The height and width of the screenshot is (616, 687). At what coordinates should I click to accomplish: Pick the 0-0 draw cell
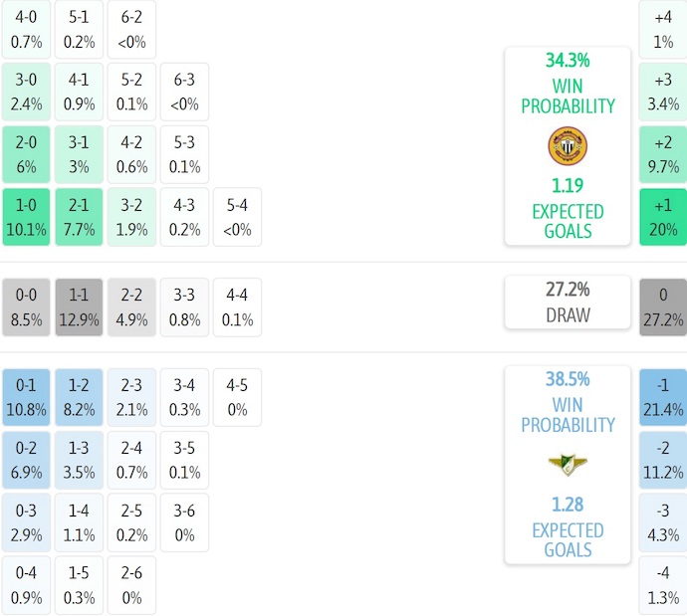[26, 307]
